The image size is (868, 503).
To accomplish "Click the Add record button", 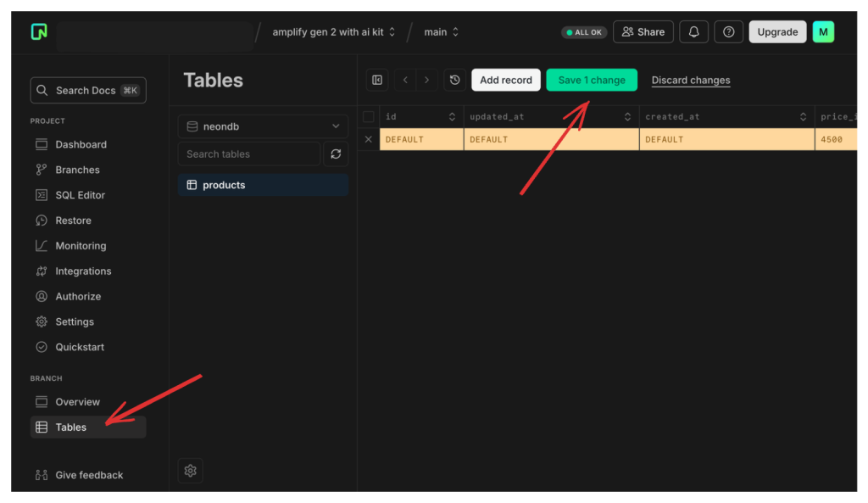I will (505, 80).
